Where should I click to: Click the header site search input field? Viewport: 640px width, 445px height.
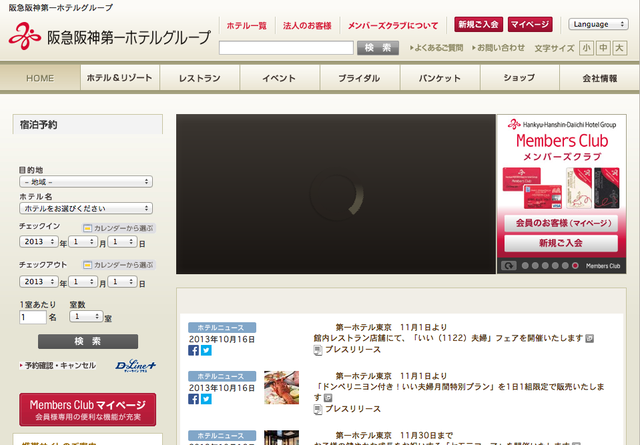286,48
